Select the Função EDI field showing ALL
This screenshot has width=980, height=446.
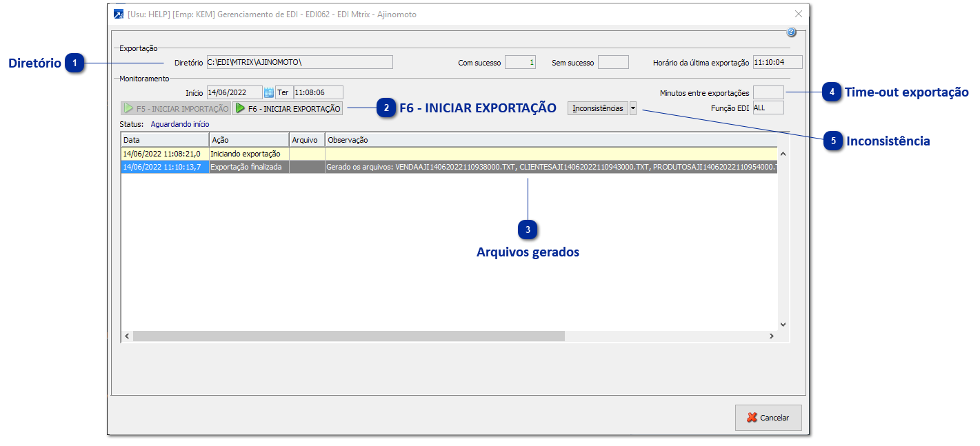click(768, 108)
